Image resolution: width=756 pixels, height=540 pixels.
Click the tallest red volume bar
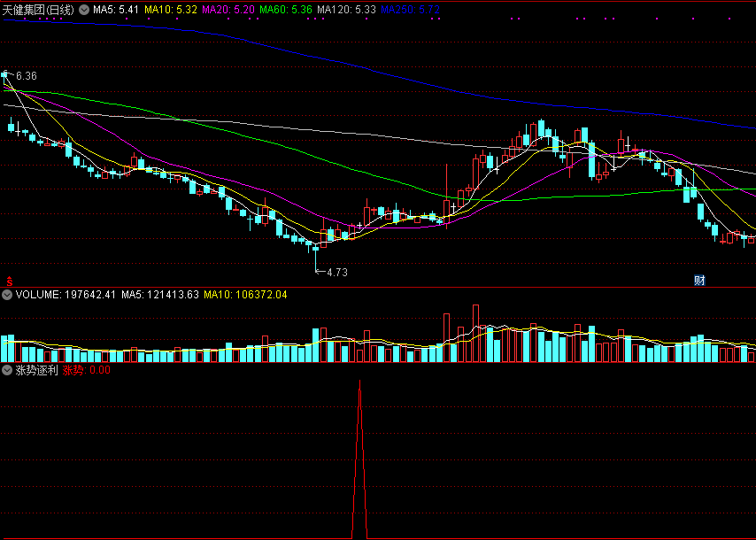476,333
